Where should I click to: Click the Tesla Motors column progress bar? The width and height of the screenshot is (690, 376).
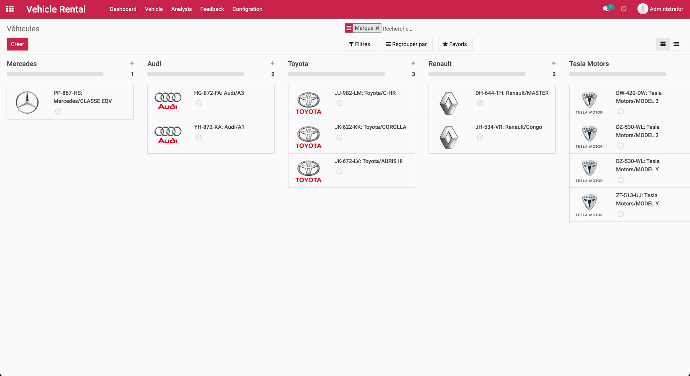[x=617, y=74]
